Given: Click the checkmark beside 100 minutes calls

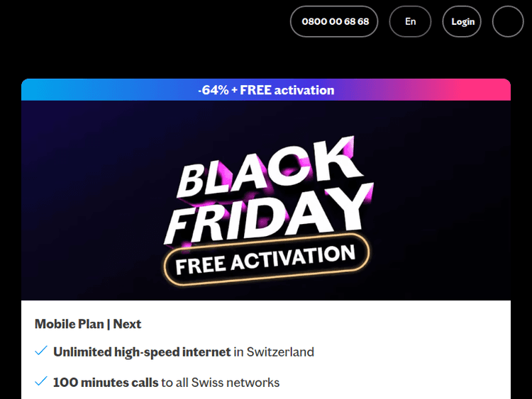Looking at the screenshot, I should [x=41, y=382].
